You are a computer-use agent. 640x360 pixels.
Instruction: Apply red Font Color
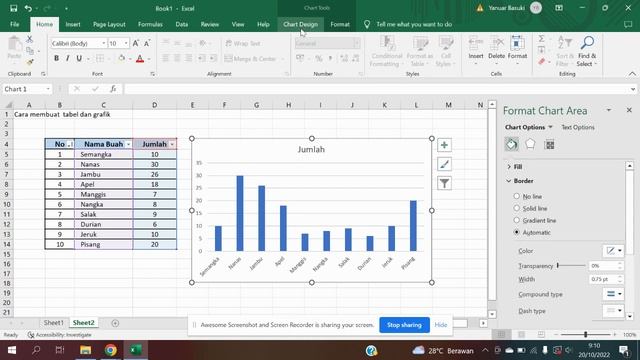pos(140,59)
